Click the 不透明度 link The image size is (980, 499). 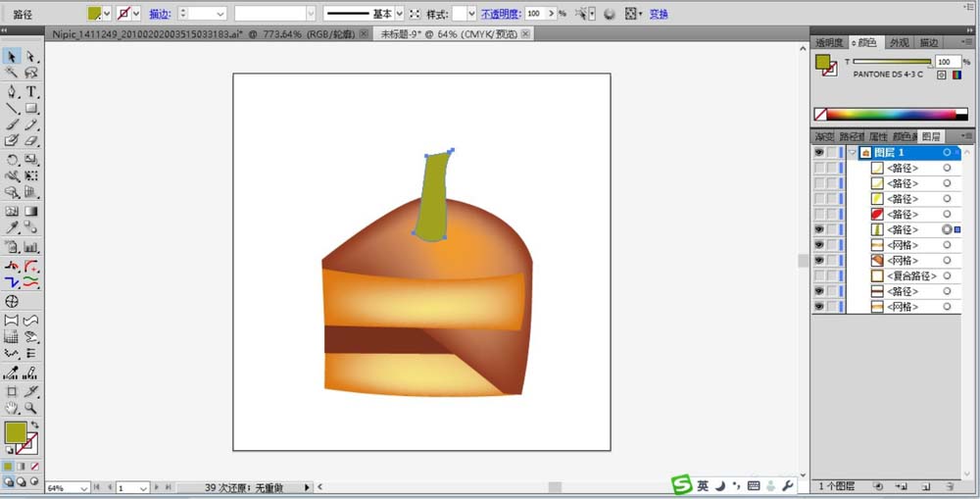tap(500, 14)
